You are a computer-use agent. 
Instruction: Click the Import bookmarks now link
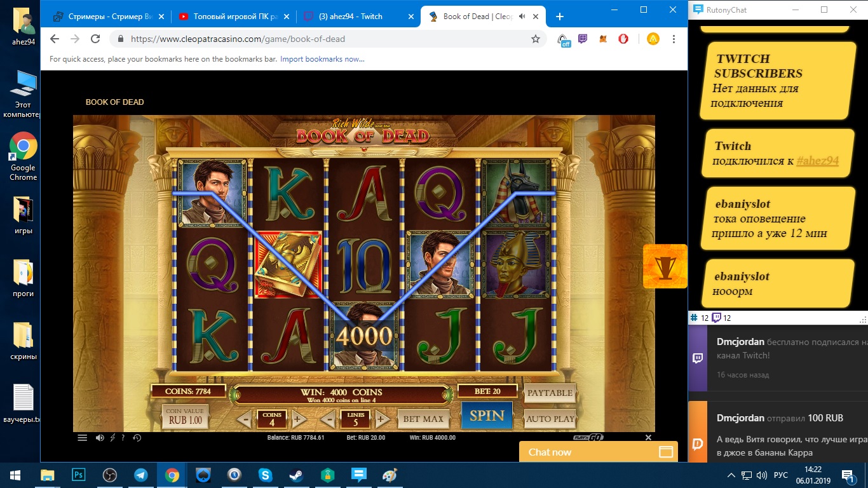[322, 59]
